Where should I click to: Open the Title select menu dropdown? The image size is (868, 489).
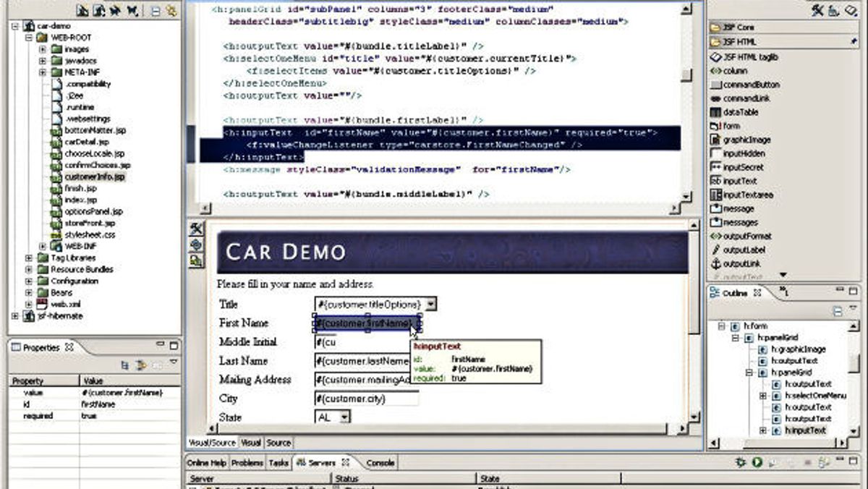point(430,305)
